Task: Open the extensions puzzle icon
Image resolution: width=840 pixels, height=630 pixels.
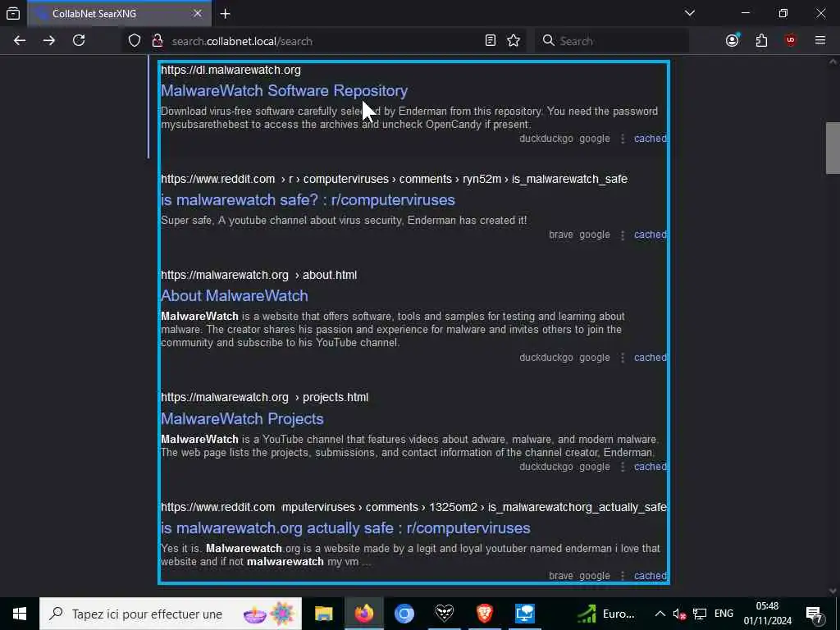Action: [761, 41]
